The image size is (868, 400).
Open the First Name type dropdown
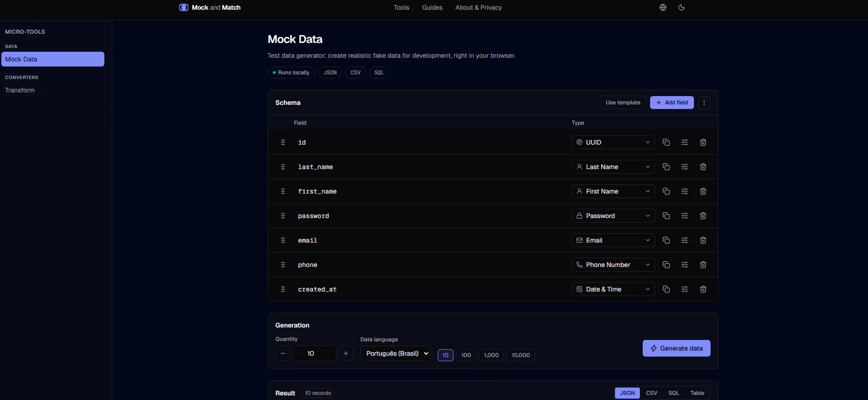click(613, 191)
